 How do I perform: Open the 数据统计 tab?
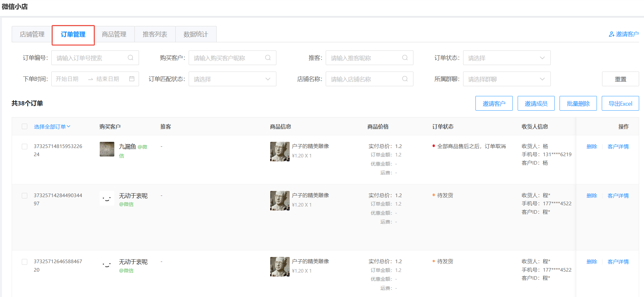(x=196, y=34)
